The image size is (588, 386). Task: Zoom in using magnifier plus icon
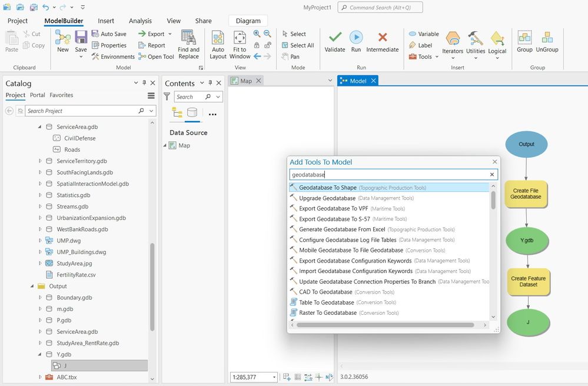[257, 34]
